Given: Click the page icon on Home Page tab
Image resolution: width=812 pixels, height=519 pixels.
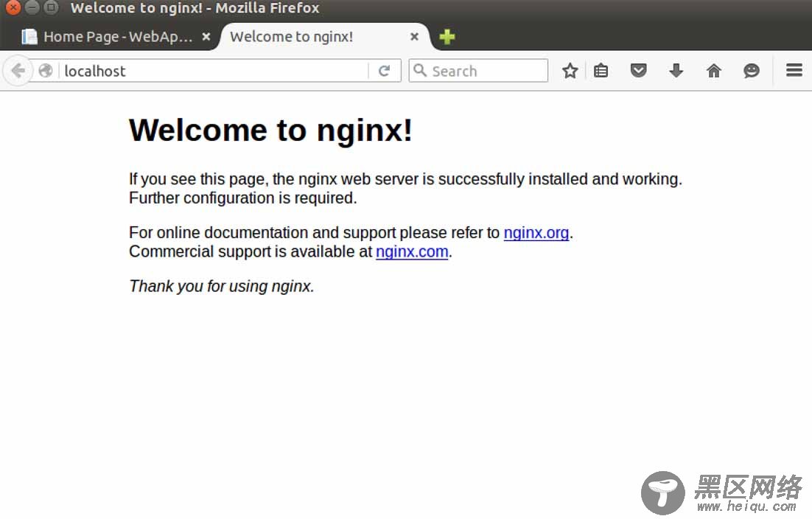Looking at the screenshot, I should coord(29,37).
